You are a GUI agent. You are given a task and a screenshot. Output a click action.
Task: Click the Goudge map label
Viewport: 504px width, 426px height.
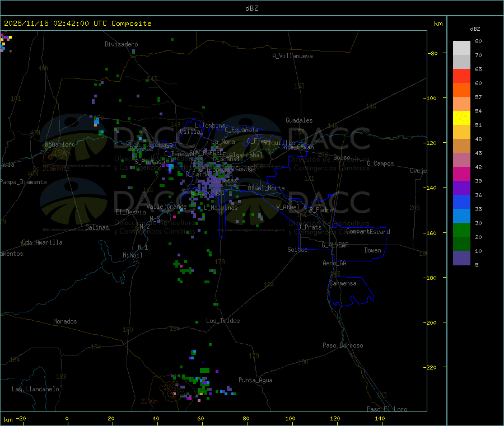[x=245, y=169]
